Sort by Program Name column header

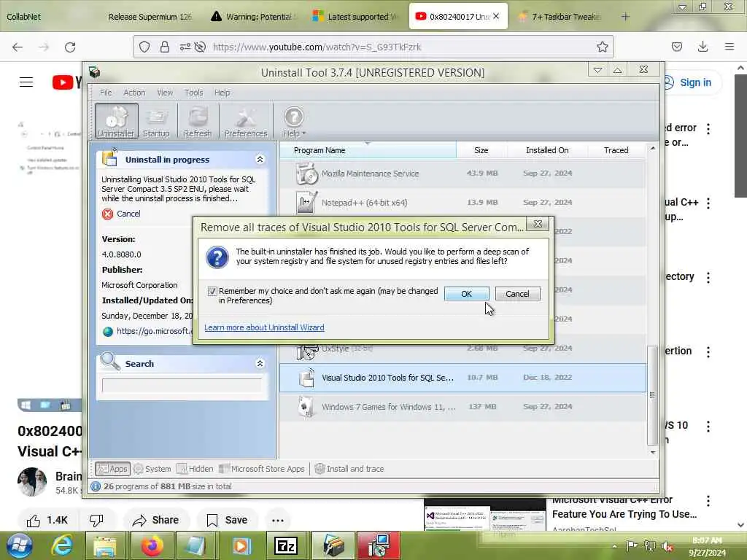368,150
